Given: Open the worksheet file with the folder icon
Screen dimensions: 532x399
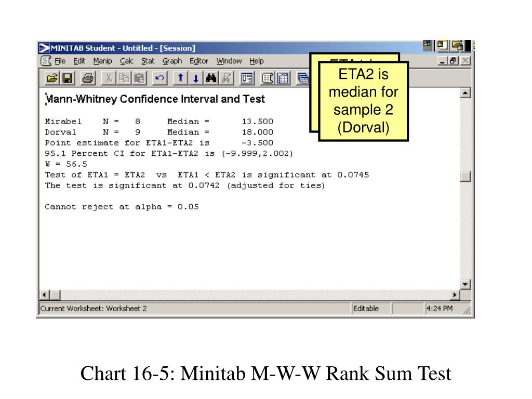Looking at the screenshot, I should [x=52, y=78].
